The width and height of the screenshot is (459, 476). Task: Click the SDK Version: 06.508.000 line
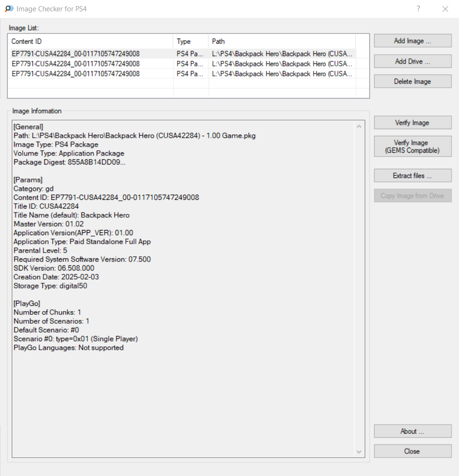[54, 268]
